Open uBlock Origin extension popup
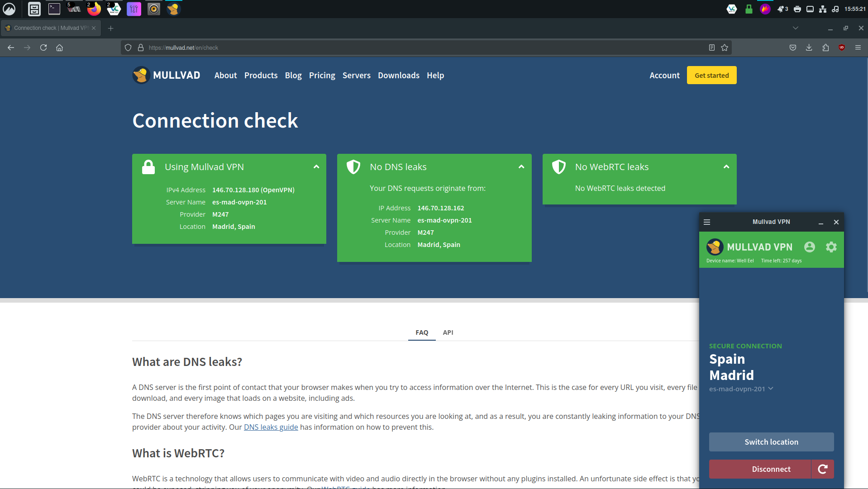This screenshot has width=868, height=489. (842, 47)
